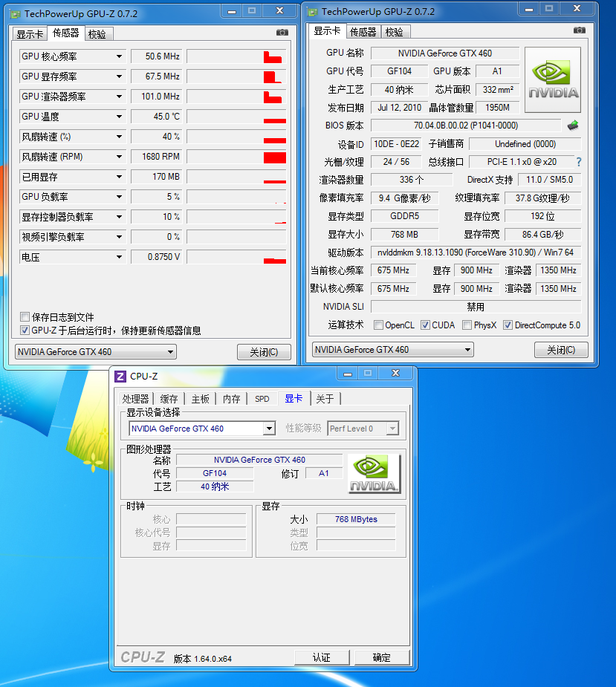This screenshot has height=687, width=616.
Task: Click the NVIDIA logo in GPU-Z
Action: coord(553,80)
